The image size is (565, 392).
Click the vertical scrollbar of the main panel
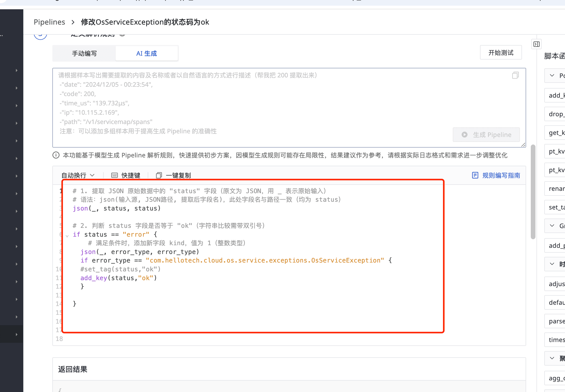(533, 192)
